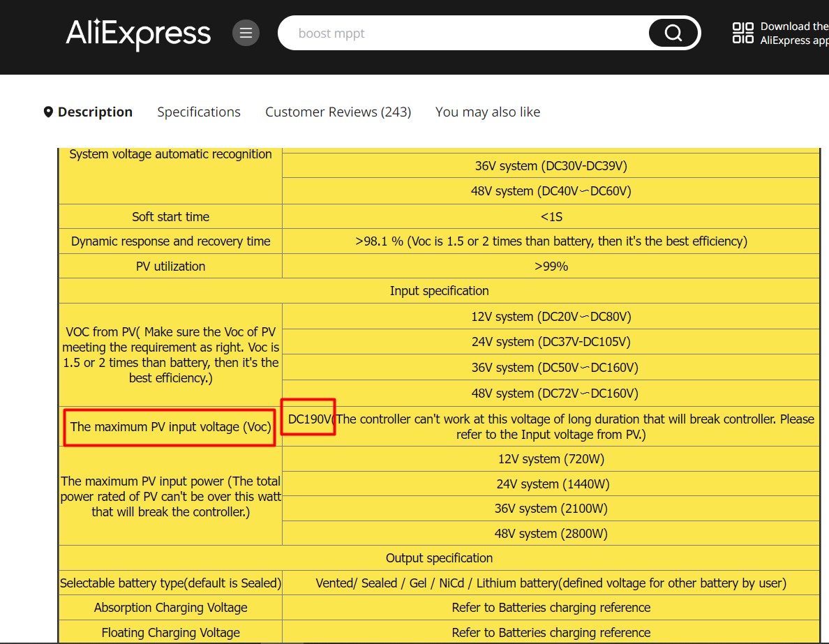Switch to the Description tab
Image resolution: width=829 pixels, height=644 pixels.
click(x=95, y=112)
